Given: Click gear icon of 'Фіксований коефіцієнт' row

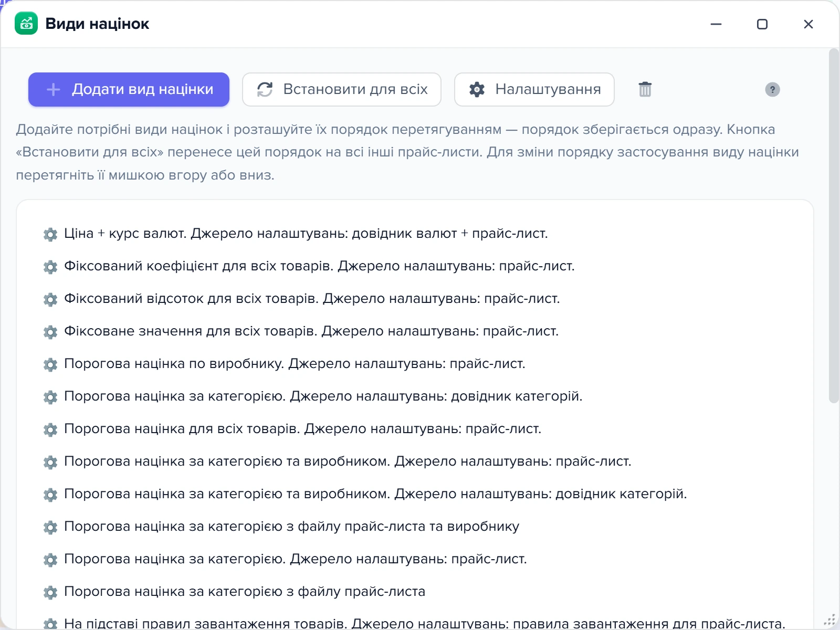Looking at the screenshot, I should (x=50, y=267).
